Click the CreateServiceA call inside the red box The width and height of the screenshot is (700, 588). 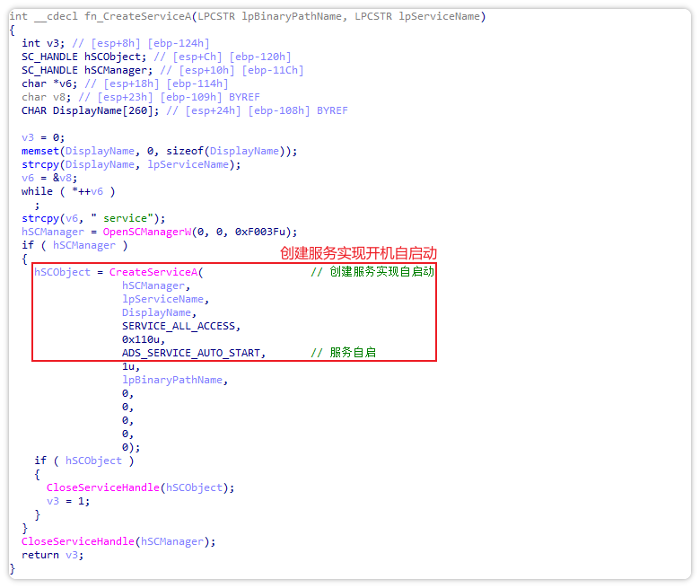153,272
